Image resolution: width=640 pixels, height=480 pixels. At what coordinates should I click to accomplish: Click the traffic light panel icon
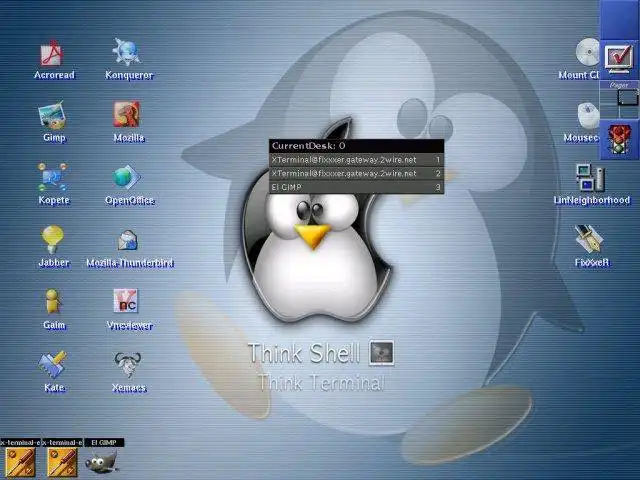coord(619,140)
